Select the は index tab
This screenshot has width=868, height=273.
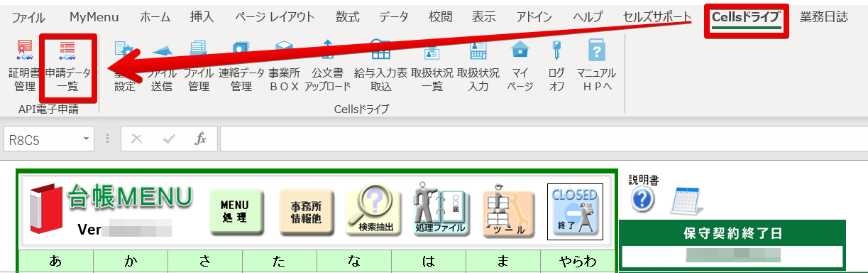(429, 261)
